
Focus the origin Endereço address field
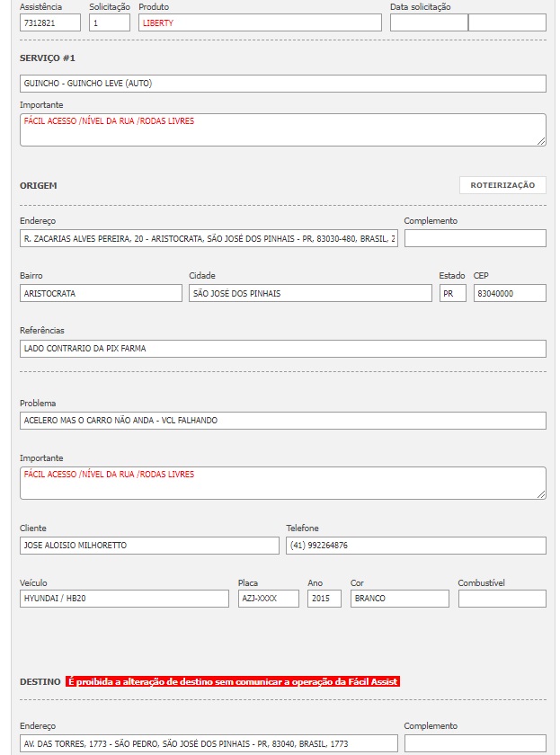(x=209, y=238)
